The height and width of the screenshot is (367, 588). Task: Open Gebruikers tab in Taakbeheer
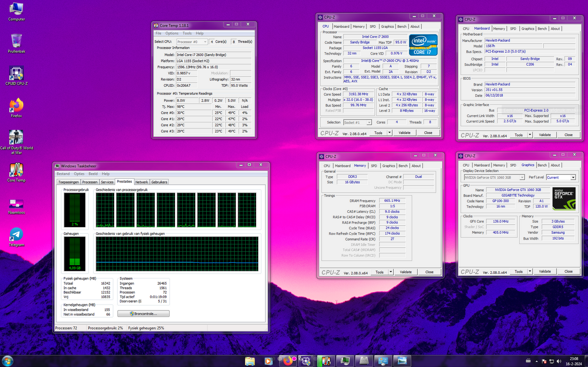click(x=159, y=182)
